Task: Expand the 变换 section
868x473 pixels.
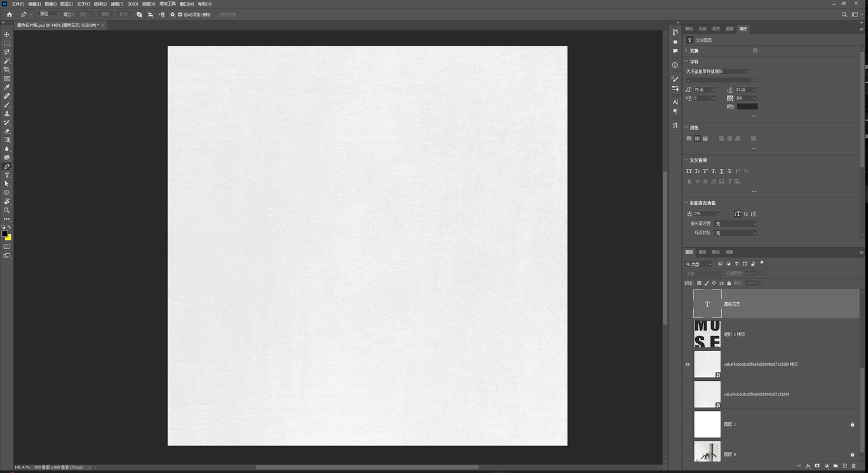Action: [x=686, y=51]
